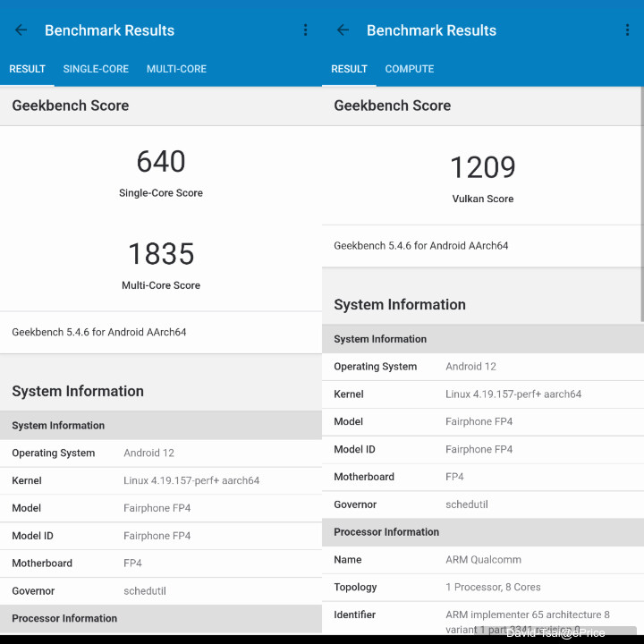Image resolution: width=644 pixels, height=644 pixels.
Task: Tap the Name 'ARM Qualcomm' row
Action: (x=483, y=560)
